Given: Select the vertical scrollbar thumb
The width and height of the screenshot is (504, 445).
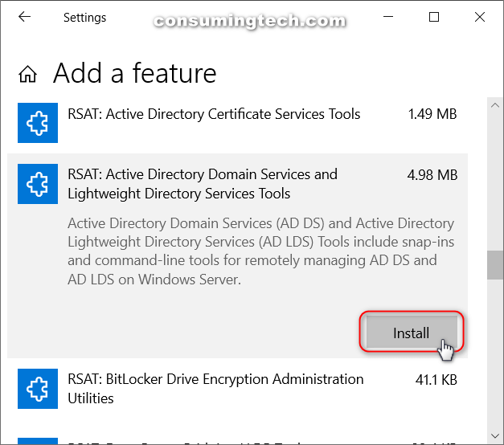Looking at the screenshot, I should tap(495, 265).
